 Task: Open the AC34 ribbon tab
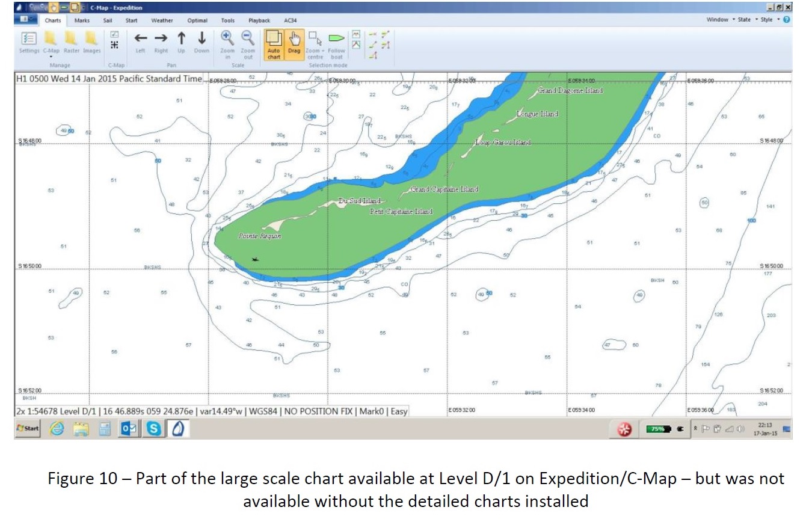[x=291, y=20]
